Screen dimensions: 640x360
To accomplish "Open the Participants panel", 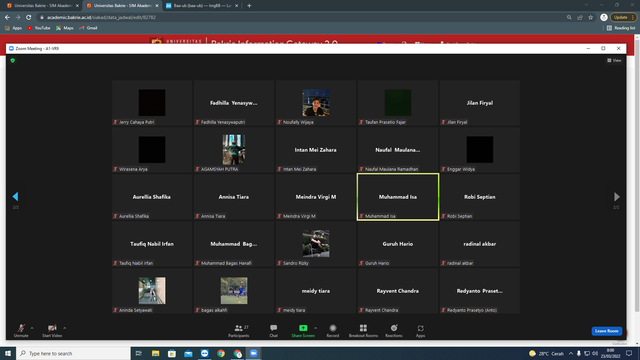I will pos(238,331).
